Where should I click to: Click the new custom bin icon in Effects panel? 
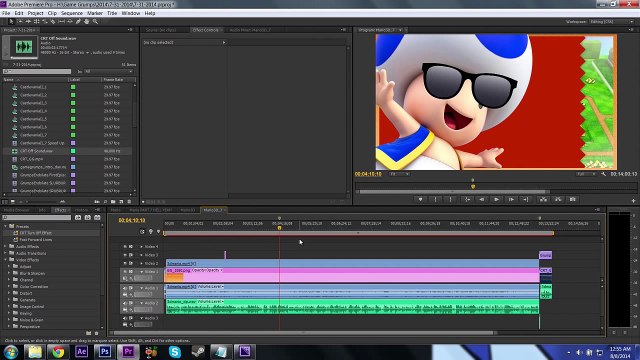pos(89,333)
